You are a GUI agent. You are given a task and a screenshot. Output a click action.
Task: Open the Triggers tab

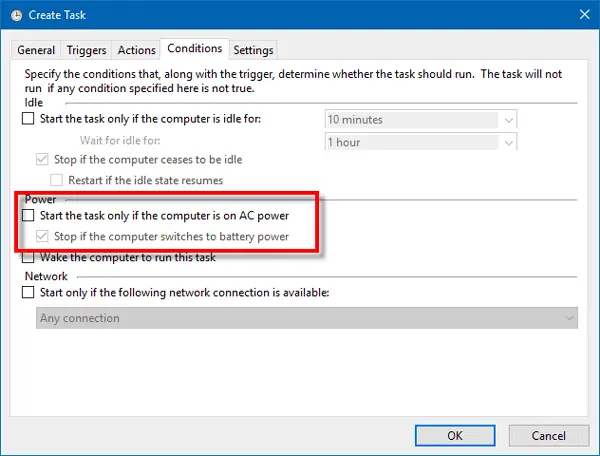[86, 50]
